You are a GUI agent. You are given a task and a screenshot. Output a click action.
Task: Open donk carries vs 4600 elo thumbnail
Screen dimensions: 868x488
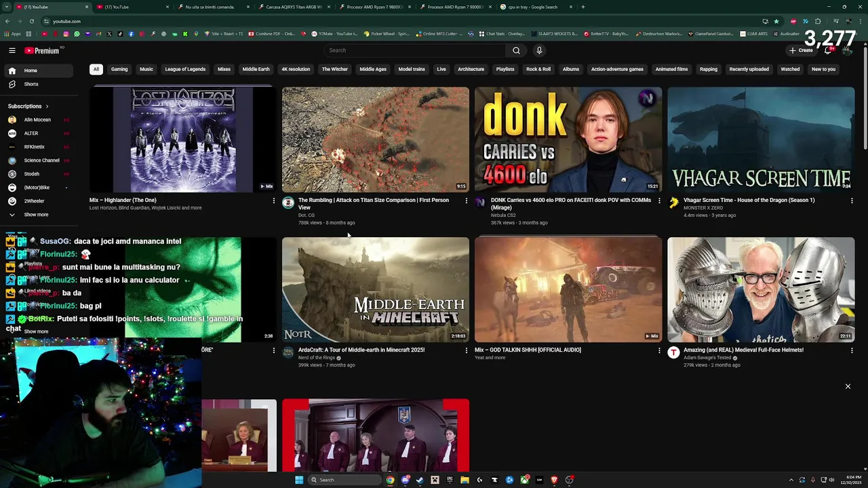coord(568,140)
